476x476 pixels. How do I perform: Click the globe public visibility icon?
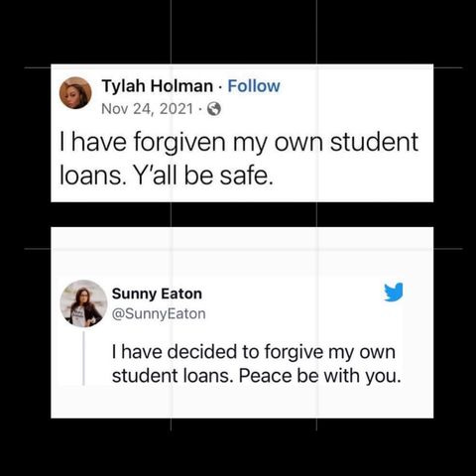click(x=213, y=109)
